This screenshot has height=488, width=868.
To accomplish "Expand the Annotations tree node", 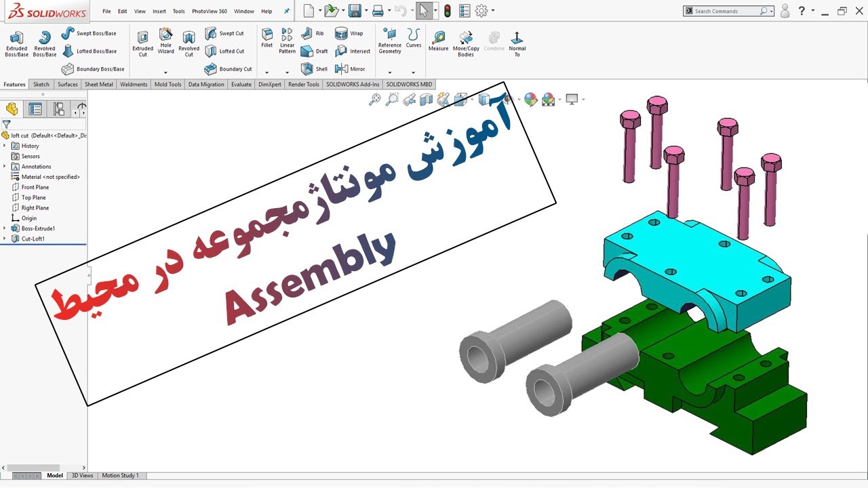I will click(5, 166).
